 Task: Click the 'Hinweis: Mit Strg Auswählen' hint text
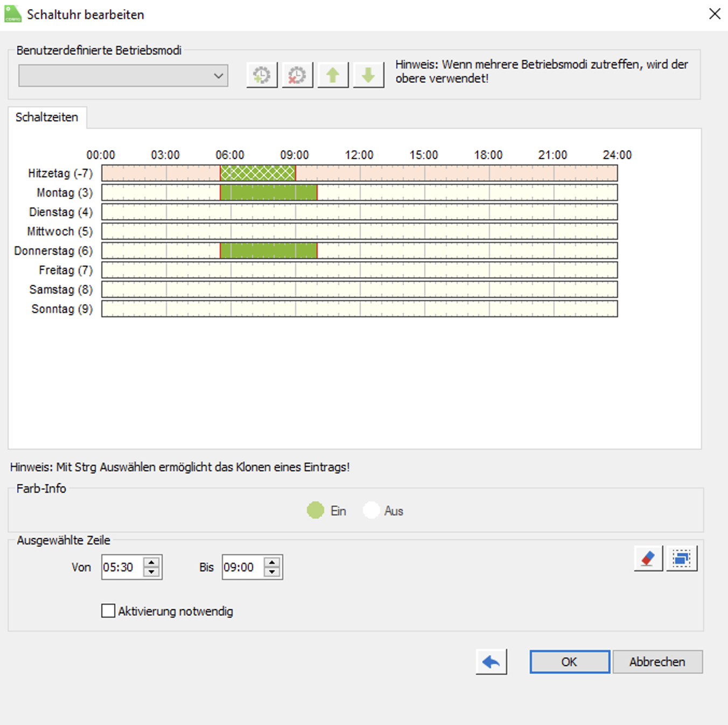point(180,467)
